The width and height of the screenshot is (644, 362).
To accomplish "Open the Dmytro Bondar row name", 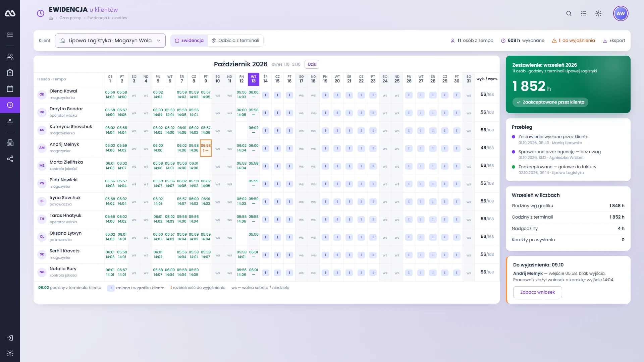I will pos(66,109).
